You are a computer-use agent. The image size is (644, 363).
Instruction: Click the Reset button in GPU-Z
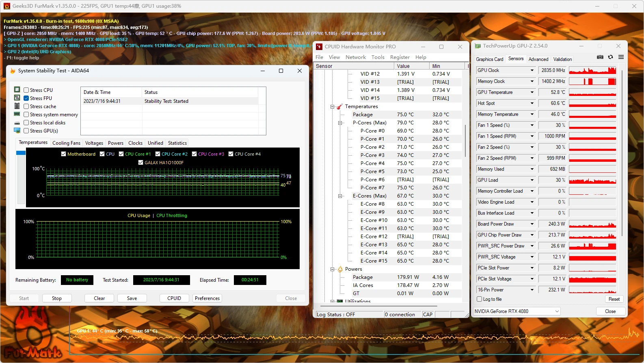pyautogui.click(x=614, y=299)
